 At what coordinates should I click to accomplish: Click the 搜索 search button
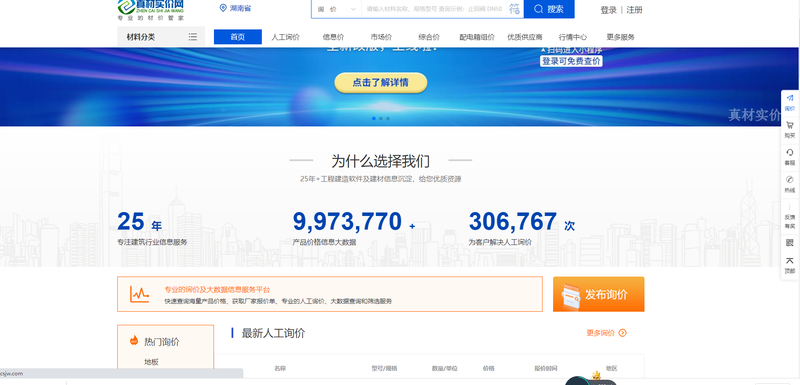pyautogui.click(x=549, y=9)
